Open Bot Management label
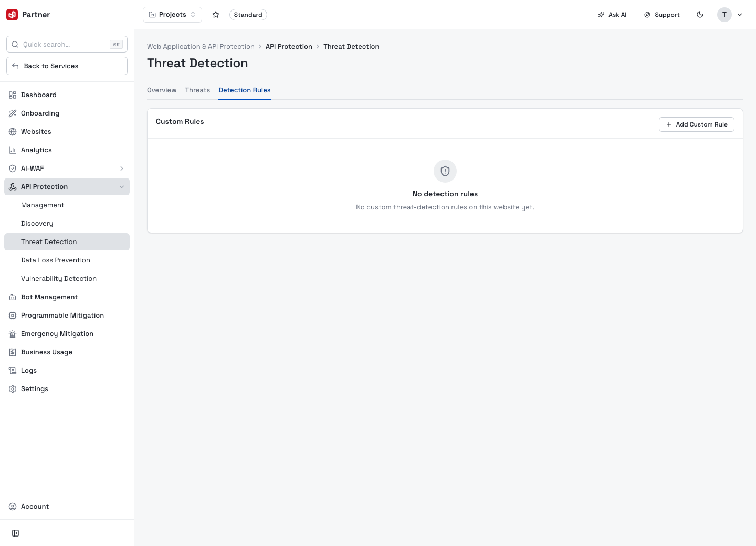This screenshot has width=756, height=546. pyautogui.click(x=49, y=297)
